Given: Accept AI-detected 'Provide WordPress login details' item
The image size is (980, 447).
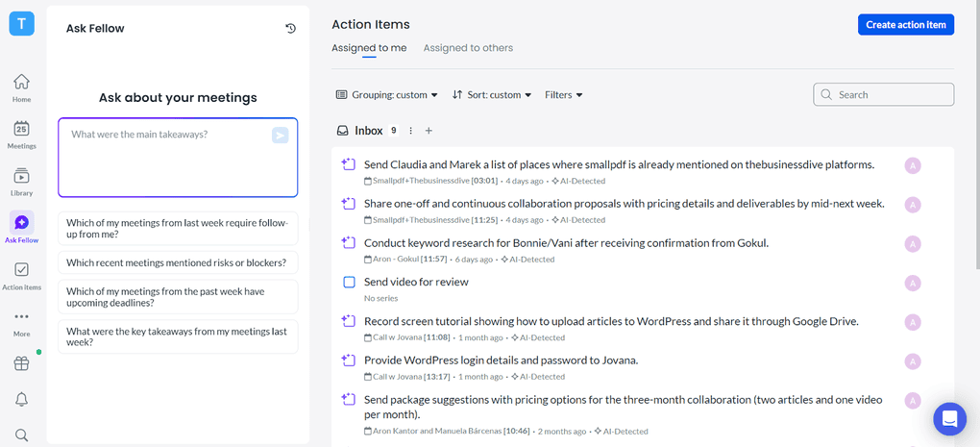Looking at the screenshot, I should 350,360.
